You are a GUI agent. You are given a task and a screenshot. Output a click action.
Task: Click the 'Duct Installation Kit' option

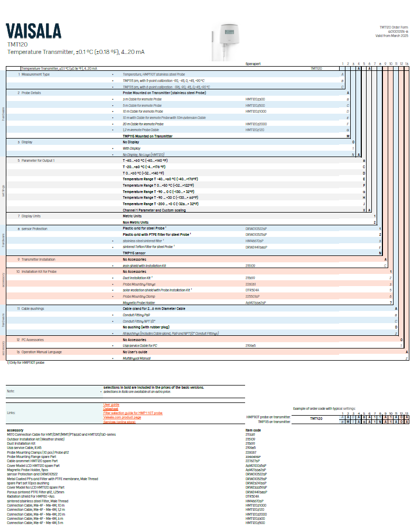137,278
